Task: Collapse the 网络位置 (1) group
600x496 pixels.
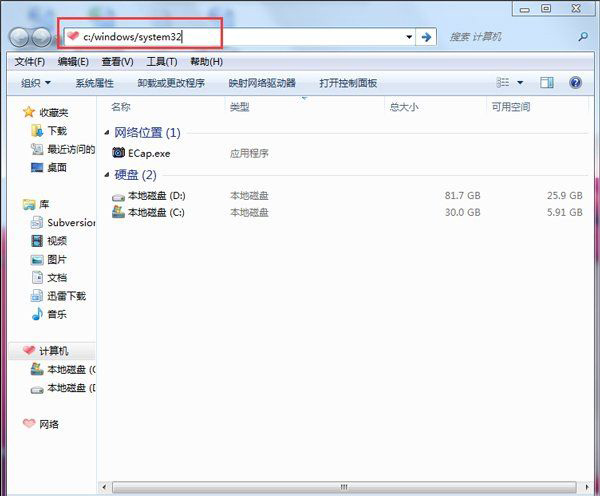Action: click(107, 133)
